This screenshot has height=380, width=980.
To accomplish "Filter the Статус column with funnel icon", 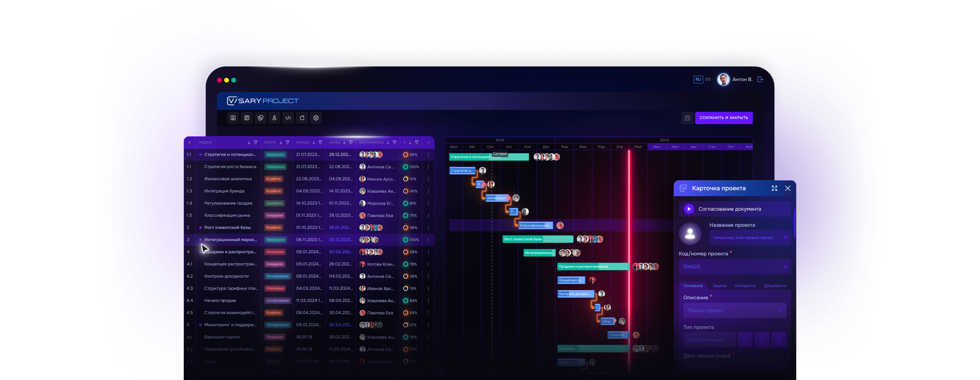I will tap(288, 142).
